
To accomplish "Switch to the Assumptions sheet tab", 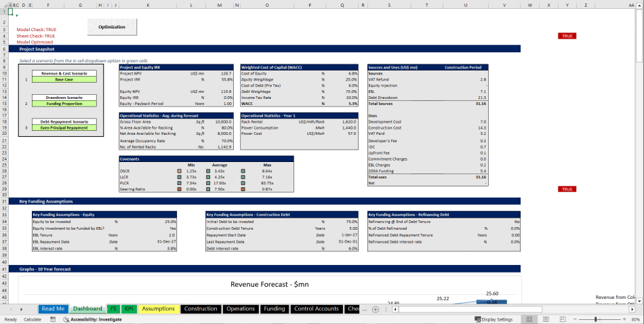I will coord(158,309).
